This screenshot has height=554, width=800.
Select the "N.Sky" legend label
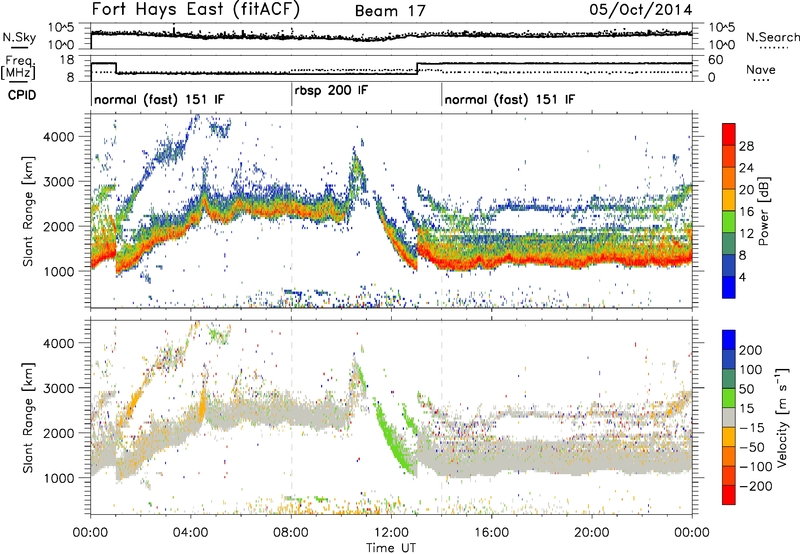pos(19,38)
